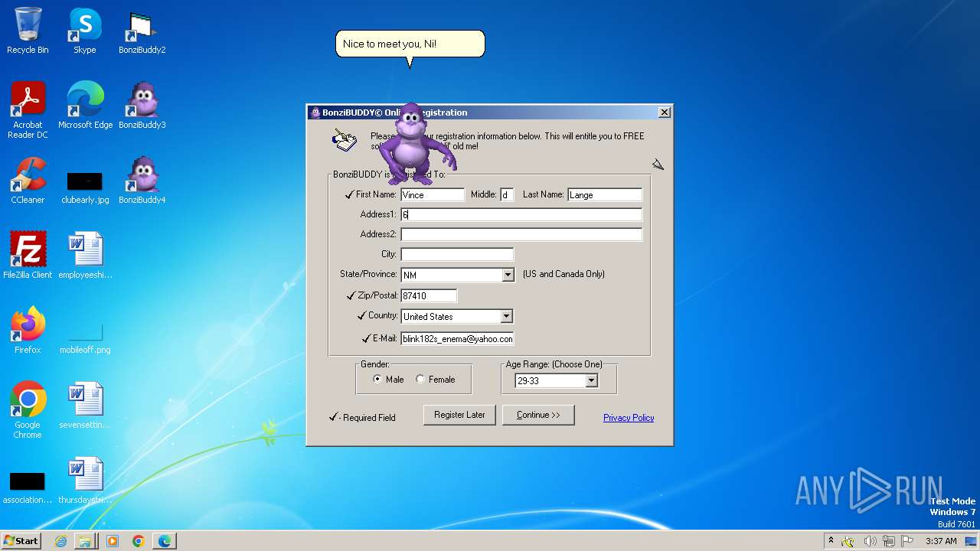The height and width of the screenshot is (551, 980).
Task: Select the employeeshi... Word document icon
Action: [x=85, y=256]
